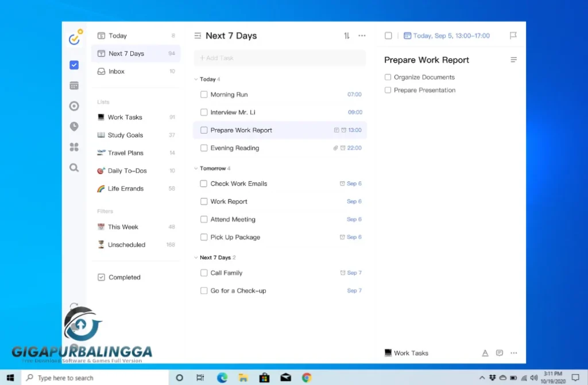This screenshot has height=385, width=588.
Task: Set priority with the flag icon
Action: [x=513, y=36]
